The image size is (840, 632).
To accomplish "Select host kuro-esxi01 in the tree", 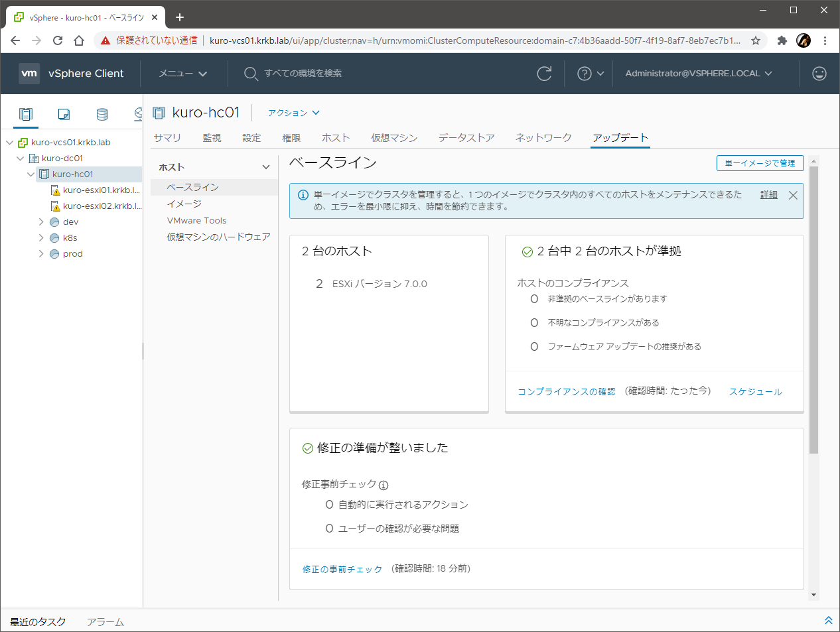I will click(x=101, y=190).
